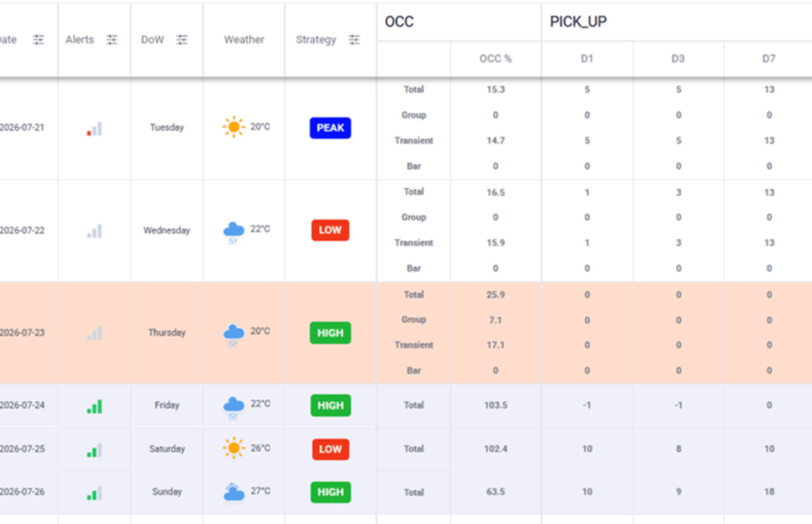Click the 20°C temperature for Tuesday
The image size is (812, 524).
point(260,126)
